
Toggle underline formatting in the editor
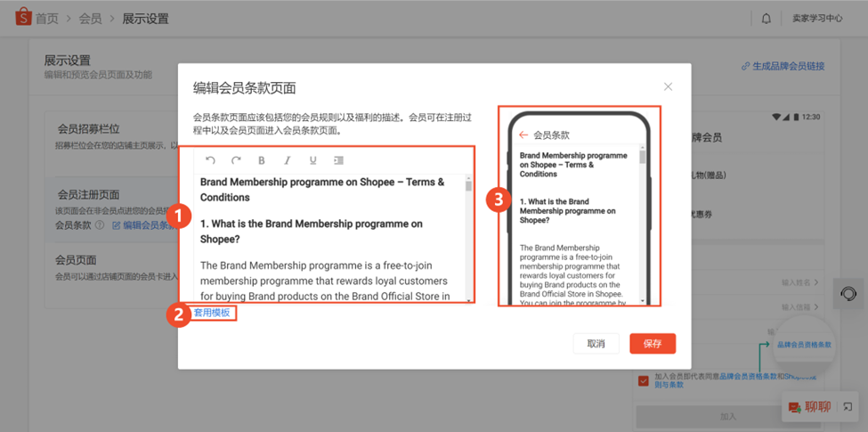click(312, 160)
